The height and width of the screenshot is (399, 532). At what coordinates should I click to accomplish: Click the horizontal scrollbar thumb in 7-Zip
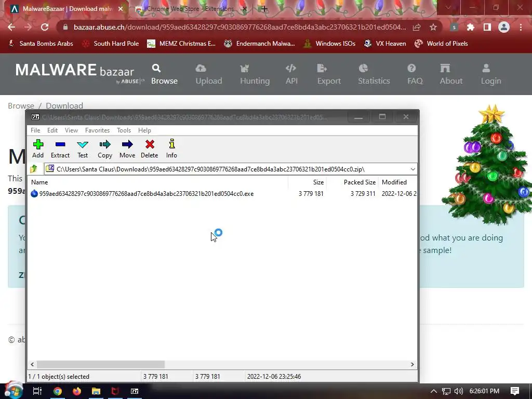[x=101, y=364]
